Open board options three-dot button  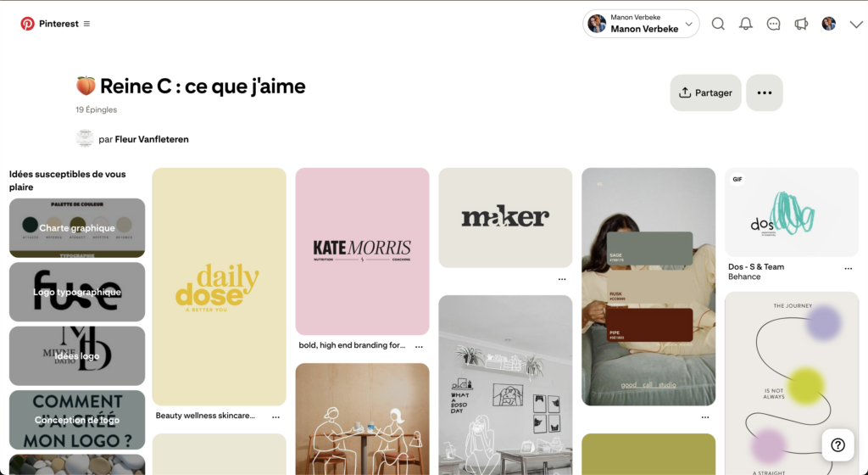coord(764,93)
